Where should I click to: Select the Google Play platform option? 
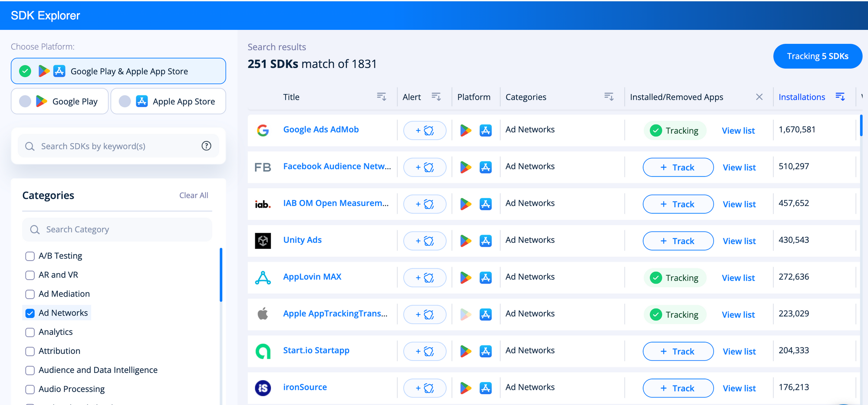(x=59, y=101)
